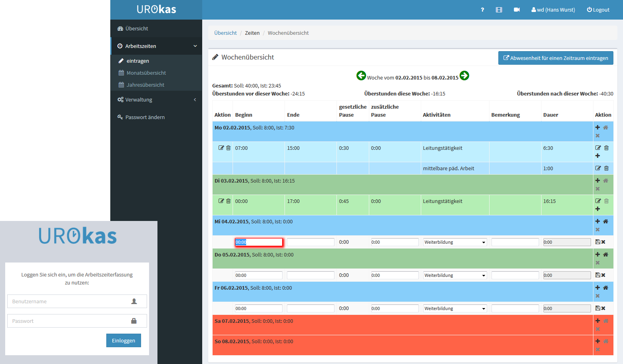The height and width of the screenshot is (364, 623).
Task: Edit Tuesday 00:00 entry via left pencil icon
Action: [221, 201]
